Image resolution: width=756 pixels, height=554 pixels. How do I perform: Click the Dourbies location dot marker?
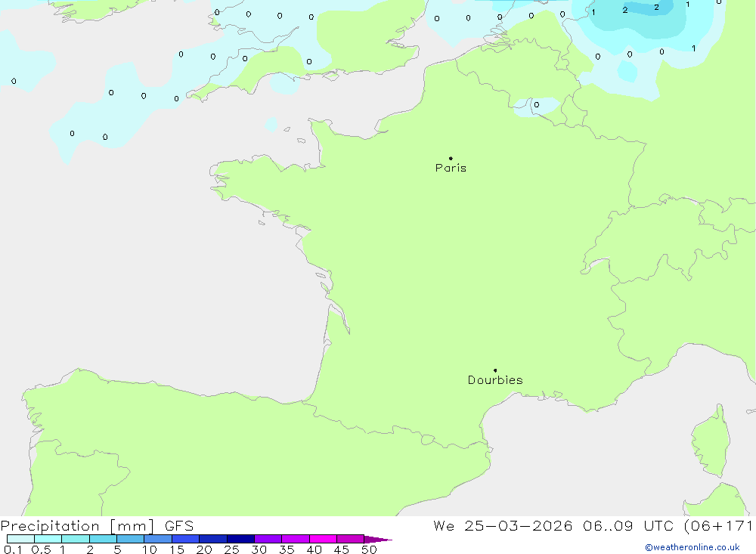(x=495, y=370)
